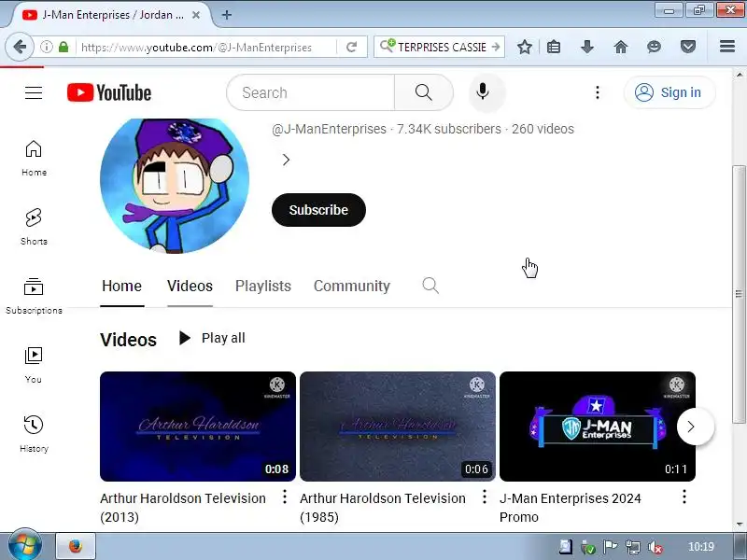Viewport: 747px width, 560px height.
Task: Open J-Man Enterprises 2024 Promo title link
Action: (x=571, y=508)
